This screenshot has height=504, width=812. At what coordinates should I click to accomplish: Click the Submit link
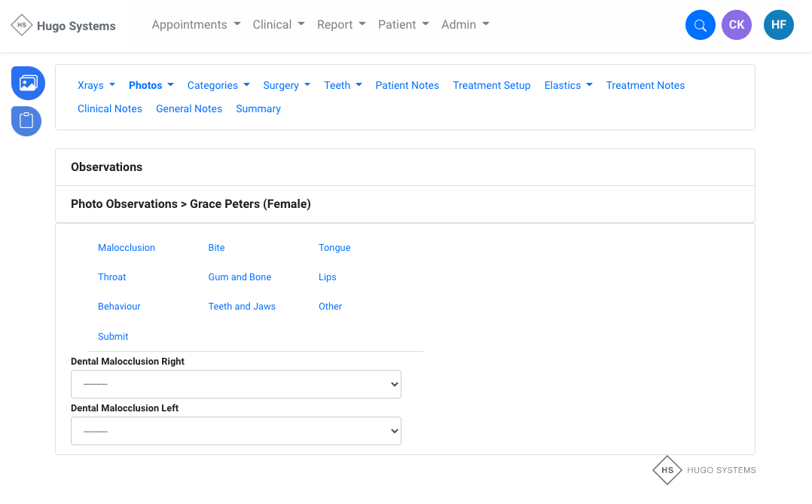[113, 337]
